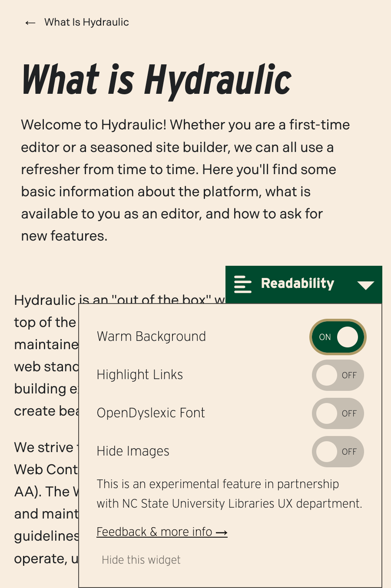The height and width of the screenshot is (588, 391).
Task: Click the 'What is Hydraulic' page heading
Action: pos(156,79)
